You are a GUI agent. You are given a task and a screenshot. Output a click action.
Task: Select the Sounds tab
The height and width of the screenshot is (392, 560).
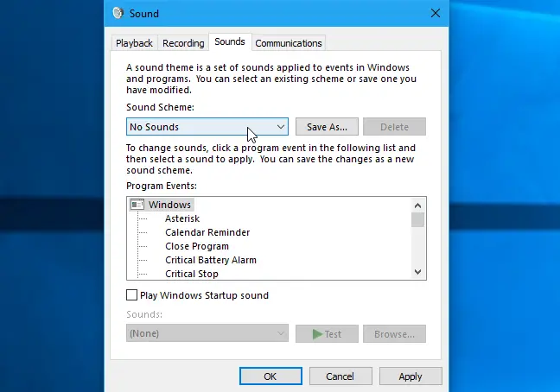230,41
